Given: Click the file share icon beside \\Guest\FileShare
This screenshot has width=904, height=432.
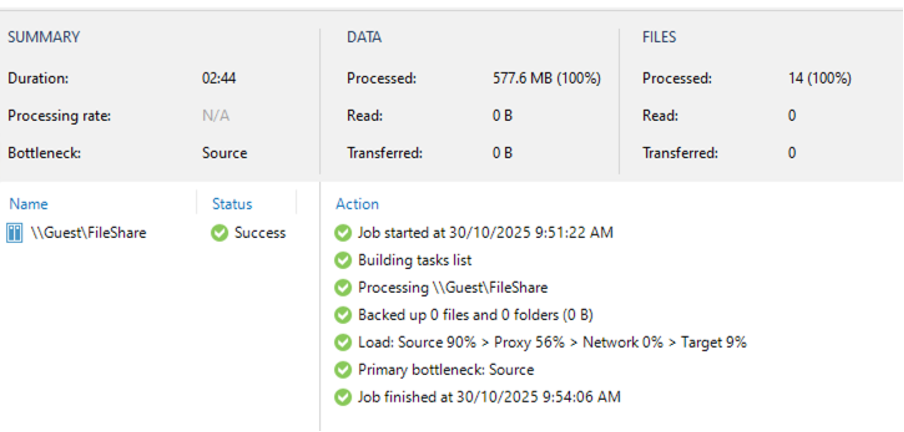Looking at the screenshot, I should [x=14, y=233].
